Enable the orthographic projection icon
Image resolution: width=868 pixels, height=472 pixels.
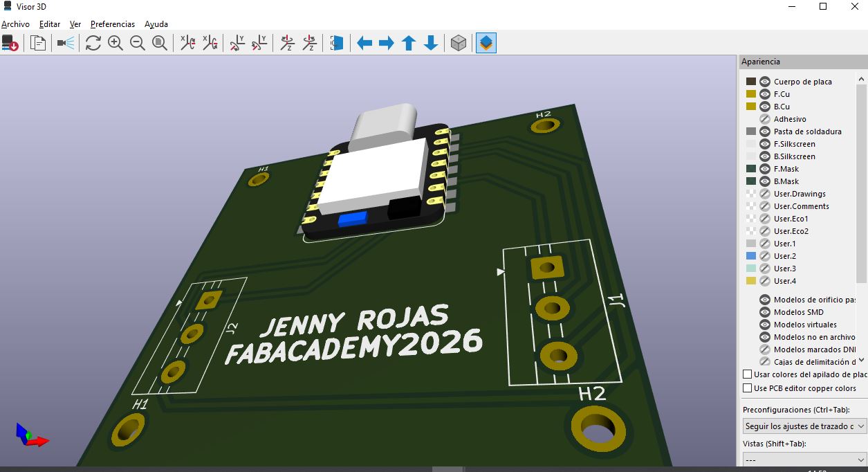(x=458, y=42)
